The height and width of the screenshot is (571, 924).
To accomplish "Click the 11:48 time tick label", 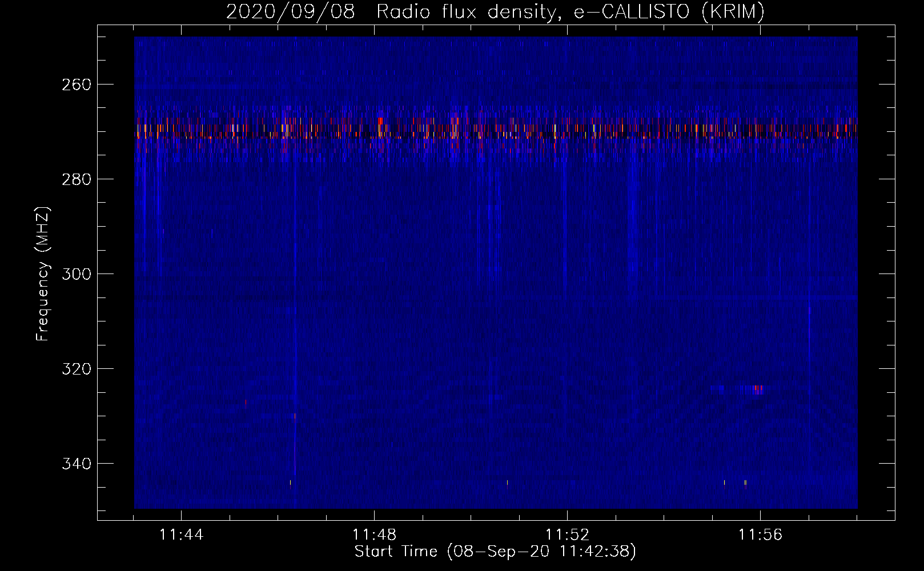I will 374,535.
